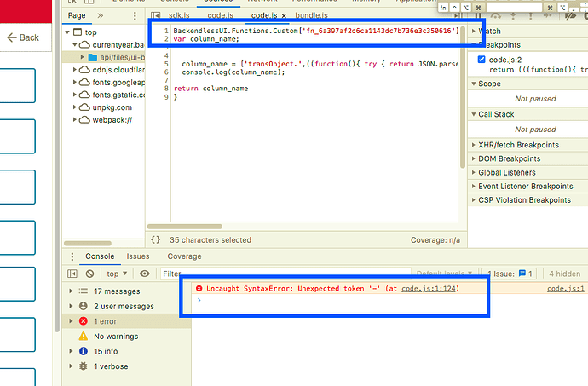Viewport: 588px width, 386px height.
Task: Uncheck the code.js:2 breakpoint checkbox
Action: 481,60
